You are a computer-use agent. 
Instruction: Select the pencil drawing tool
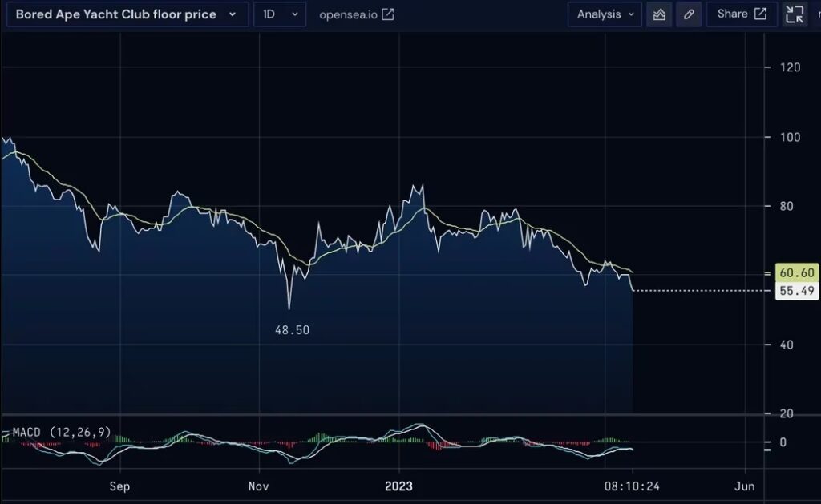(x=688, y=14)
